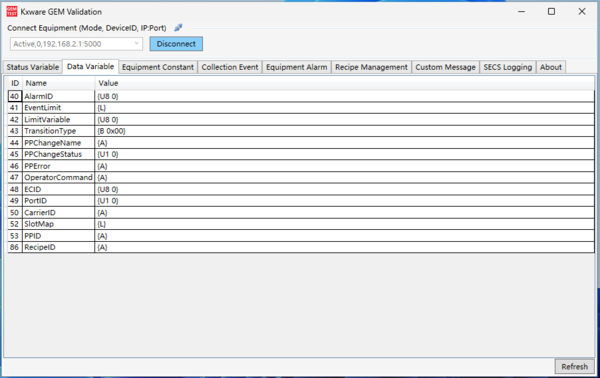
Task: Click the PPID name cell
Action: pyautogui.click(x=58, y=236)
